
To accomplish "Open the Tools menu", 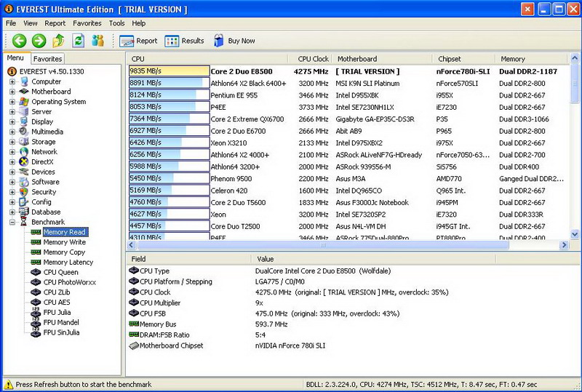I will 118,23.
